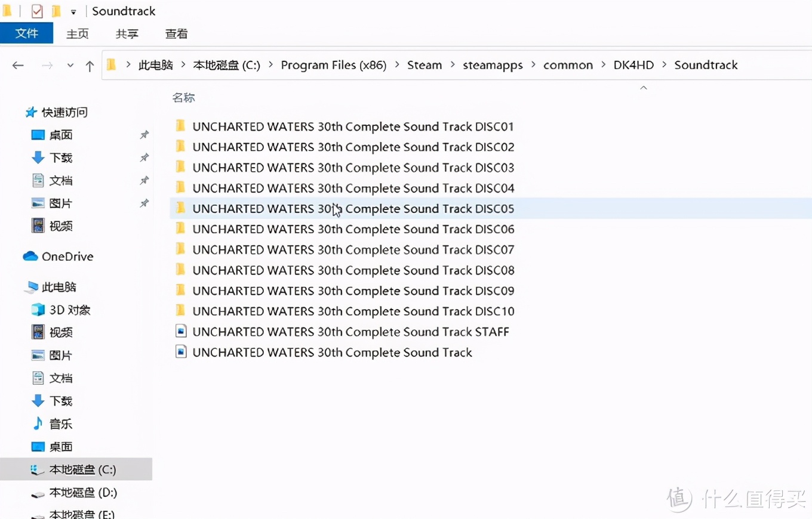Select the DISC08 folder icon
This screenshot has width=812, height=519.
pos(180,270)
